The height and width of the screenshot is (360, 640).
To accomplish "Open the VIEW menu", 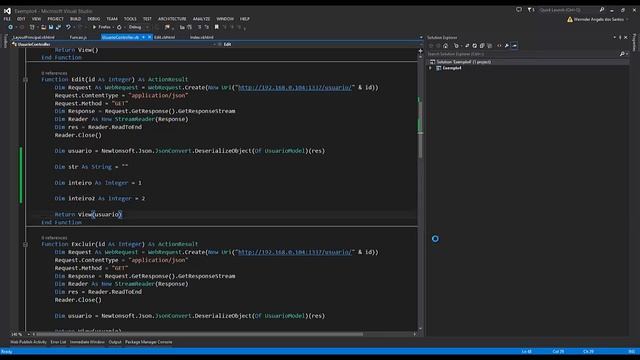I will click(x=36, y=19).
